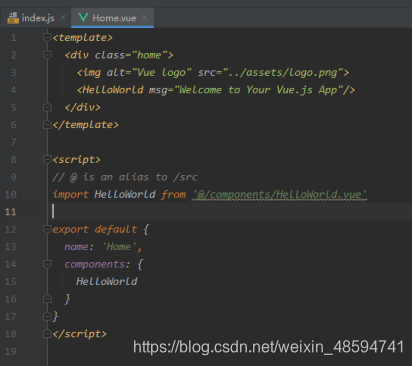This screenshot has height=366, width=413.
Task: Click the export default statement
Action: 95,229
